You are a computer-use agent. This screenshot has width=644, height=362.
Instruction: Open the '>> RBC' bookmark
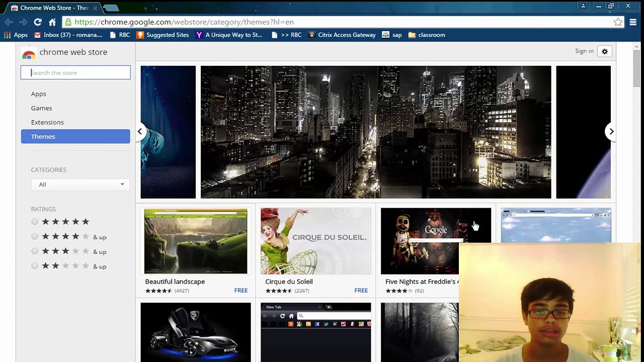286,35
